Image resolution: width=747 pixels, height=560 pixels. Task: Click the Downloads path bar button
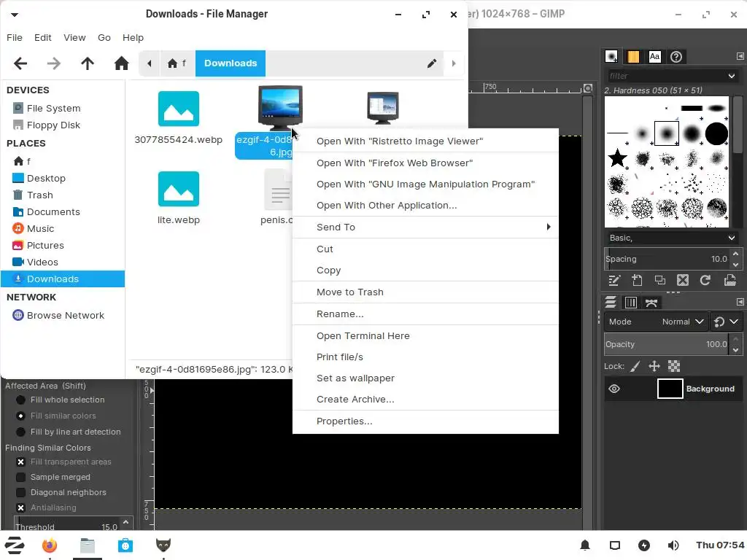pos(231,63)
